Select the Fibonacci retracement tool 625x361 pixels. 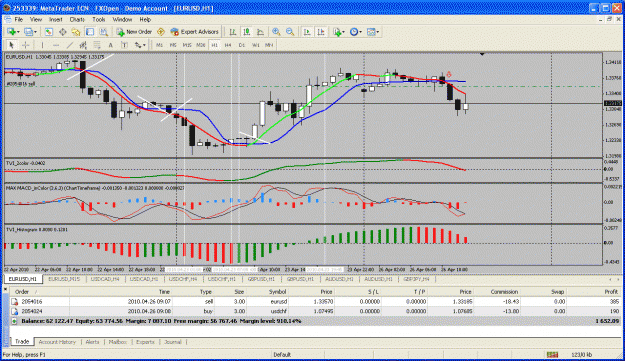(x=97, y=45)
